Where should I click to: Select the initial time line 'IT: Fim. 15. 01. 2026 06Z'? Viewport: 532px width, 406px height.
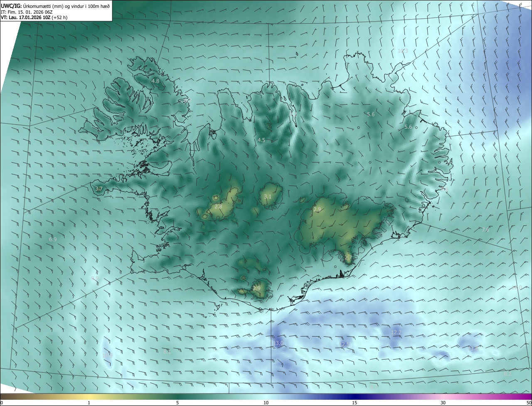[26, 12]
